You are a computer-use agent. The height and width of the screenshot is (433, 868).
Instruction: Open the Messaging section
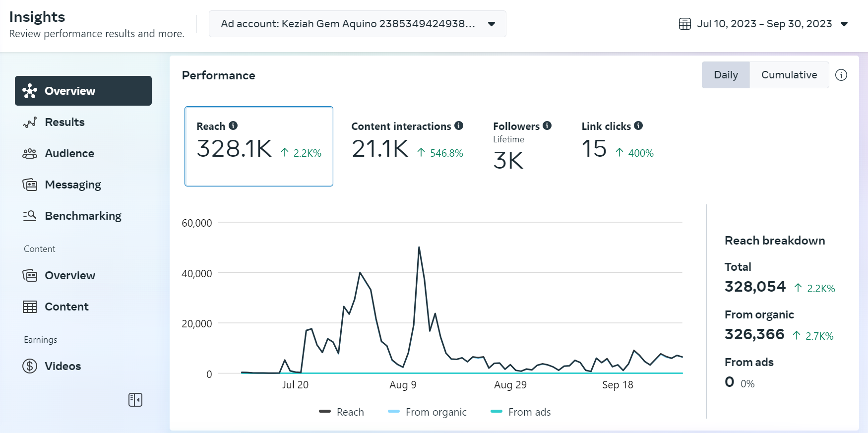pyautogui.click(x=83, y=185)
